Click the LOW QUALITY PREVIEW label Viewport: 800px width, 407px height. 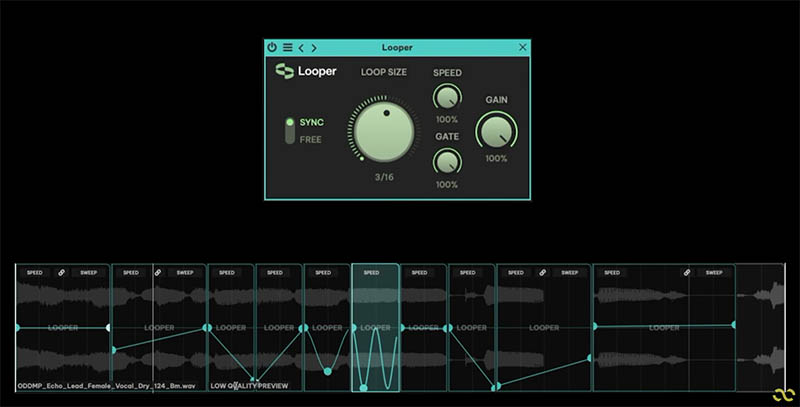click(x=249, y=386)
